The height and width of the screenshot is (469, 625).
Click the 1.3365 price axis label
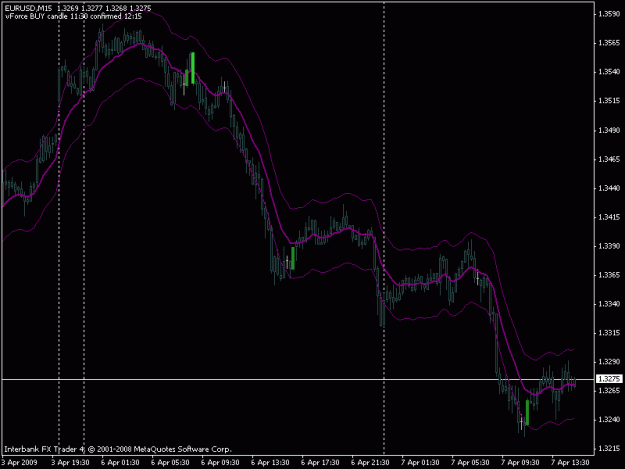click(x=609, y=275)
